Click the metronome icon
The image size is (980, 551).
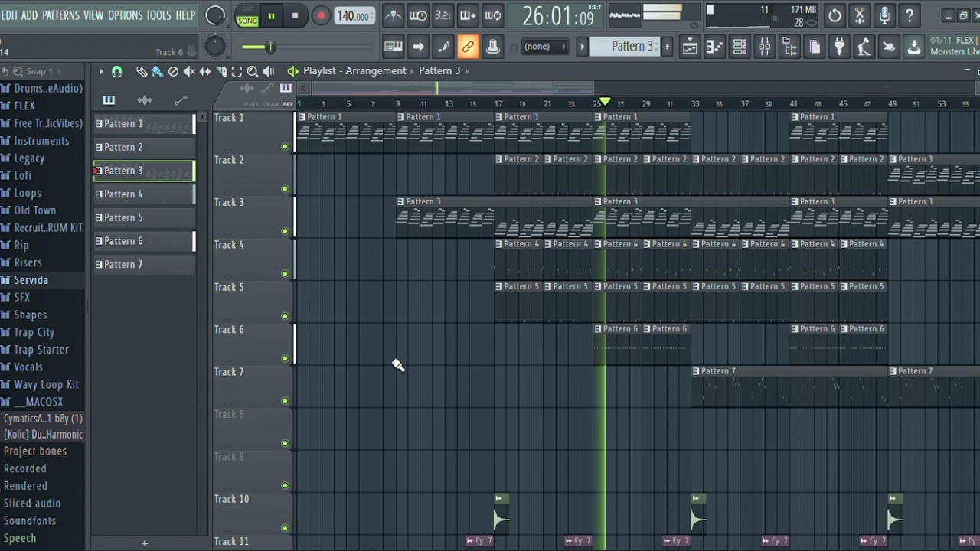pos(393,15)
